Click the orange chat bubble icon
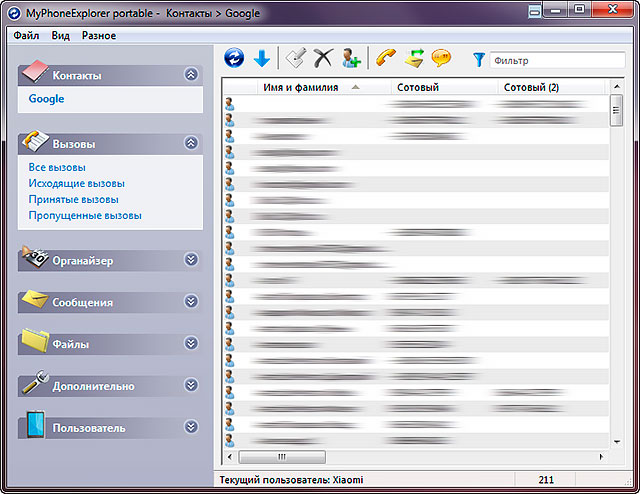 coord(441,58)
